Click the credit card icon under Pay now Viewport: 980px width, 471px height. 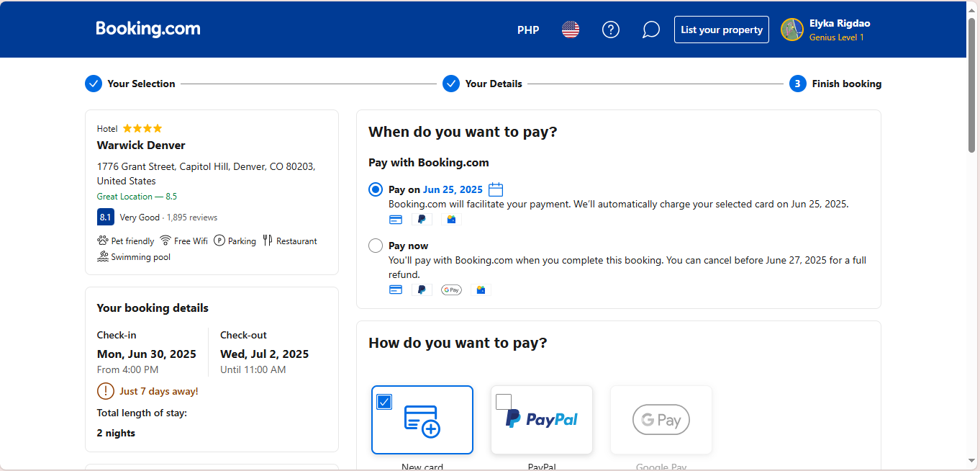tap(396, 290)
